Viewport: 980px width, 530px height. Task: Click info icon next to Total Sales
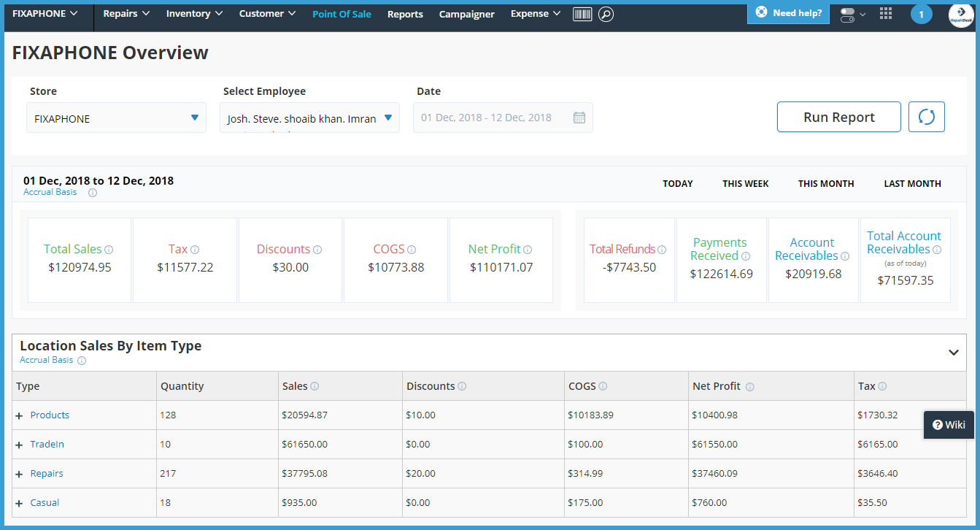coord(109,250)
